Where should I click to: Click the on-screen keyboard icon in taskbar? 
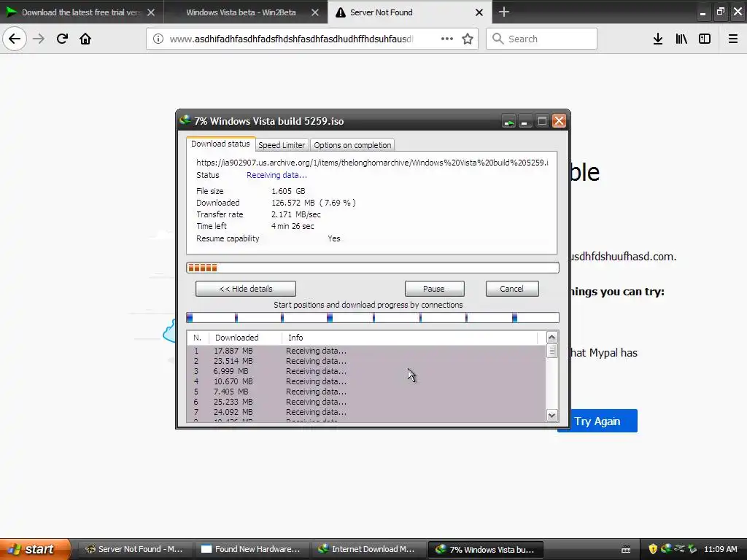point(626,550)
